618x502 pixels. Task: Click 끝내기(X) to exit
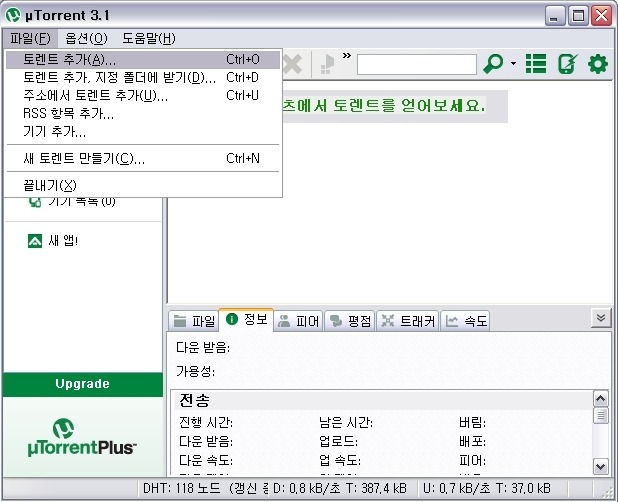[143, 185]
